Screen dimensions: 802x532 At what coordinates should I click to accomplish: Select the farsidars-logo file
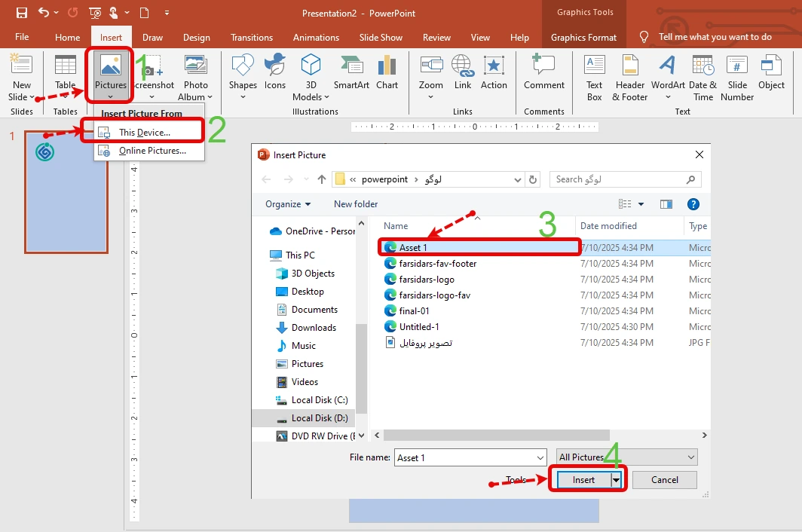pos(427,280)
